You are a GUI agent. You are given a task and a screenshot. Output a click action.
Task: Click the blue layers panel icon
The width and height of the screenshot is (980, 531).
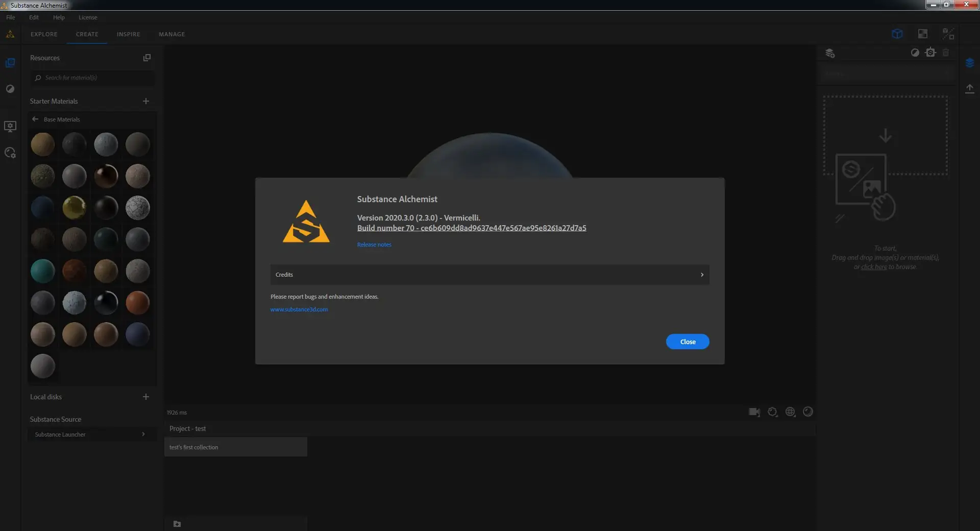970,63
